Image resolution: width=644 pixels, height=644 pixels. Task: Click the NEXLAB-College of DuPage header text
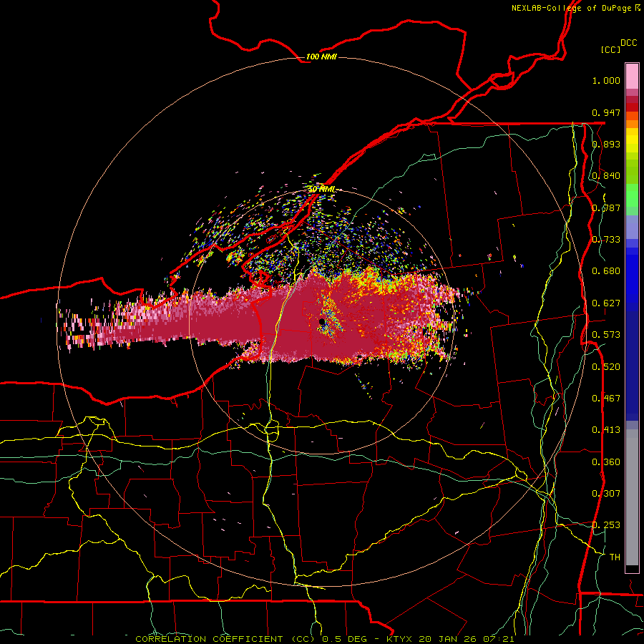(x=575, y=8)
